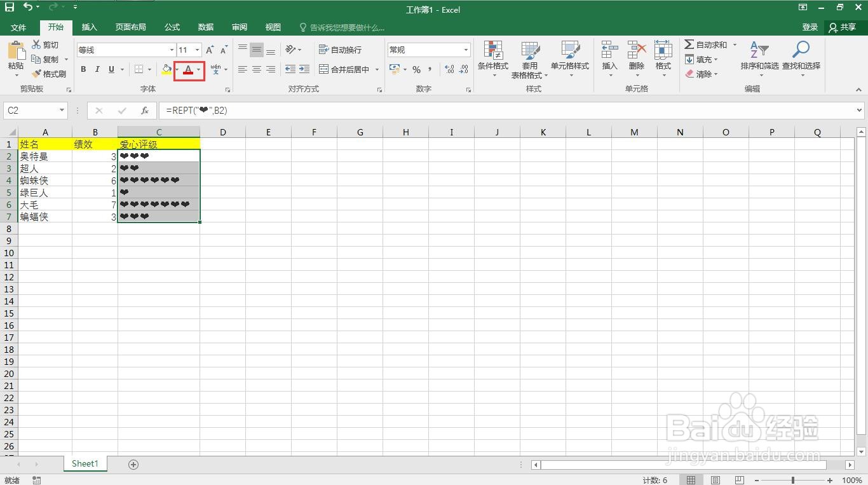Open Find and Select (查找和选择)

click(x=801, y=58)
